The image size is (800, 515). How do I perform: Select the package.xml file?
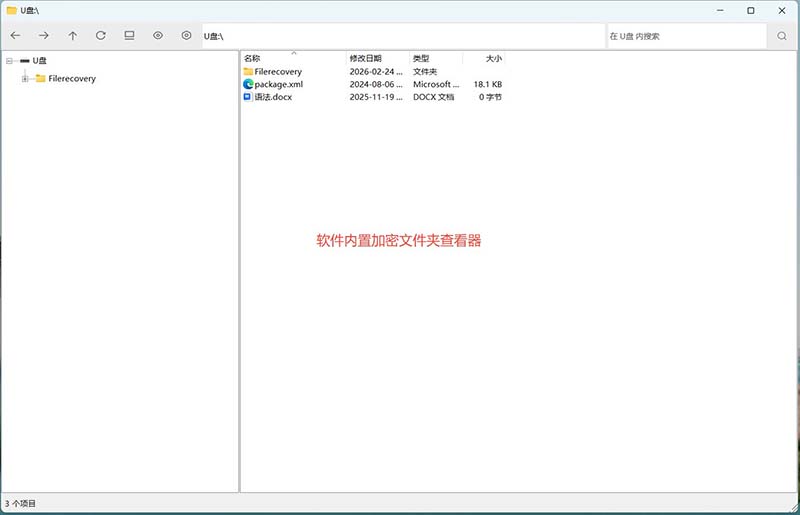[x=279, y=84]
